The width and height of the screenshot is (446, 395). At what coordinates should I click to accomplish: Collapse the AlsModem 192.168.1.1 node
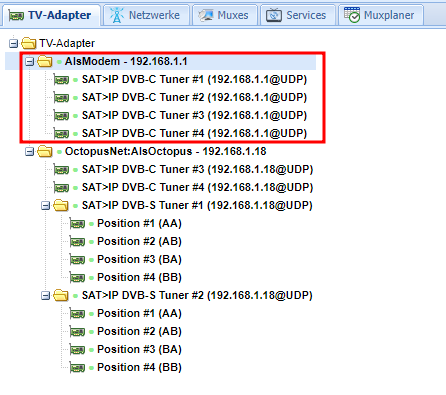[30, 62]
